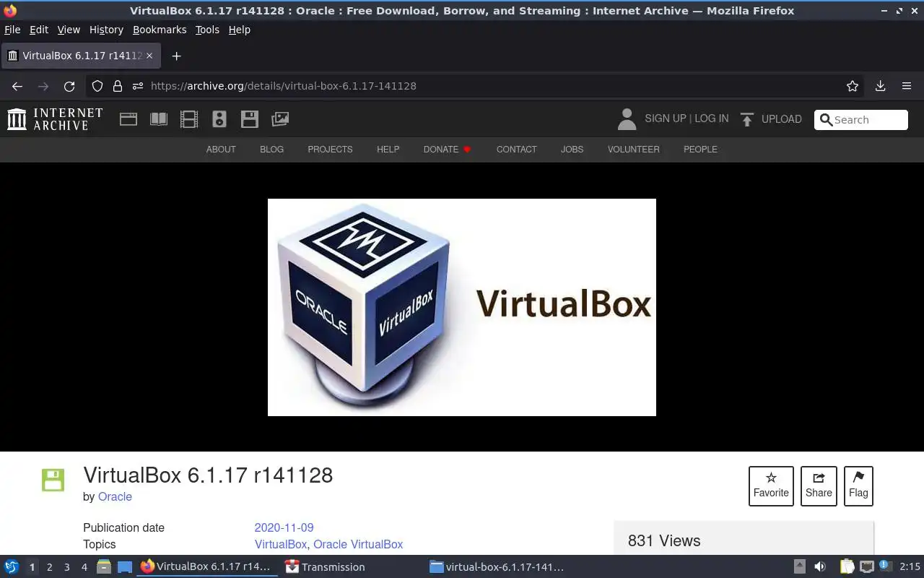Image resolution: width=924 pixels, height=578 pixels.
Task: Click the tracking protection shield icon
Action: pyautogui.click(x=97, y=86)
